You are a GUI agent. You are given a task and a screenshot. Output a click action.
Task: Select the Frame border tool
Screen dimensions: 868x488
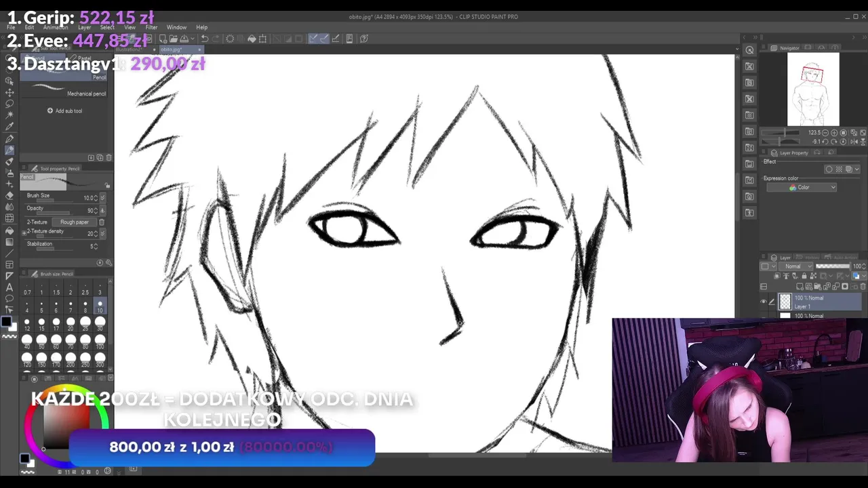[9, 264]
